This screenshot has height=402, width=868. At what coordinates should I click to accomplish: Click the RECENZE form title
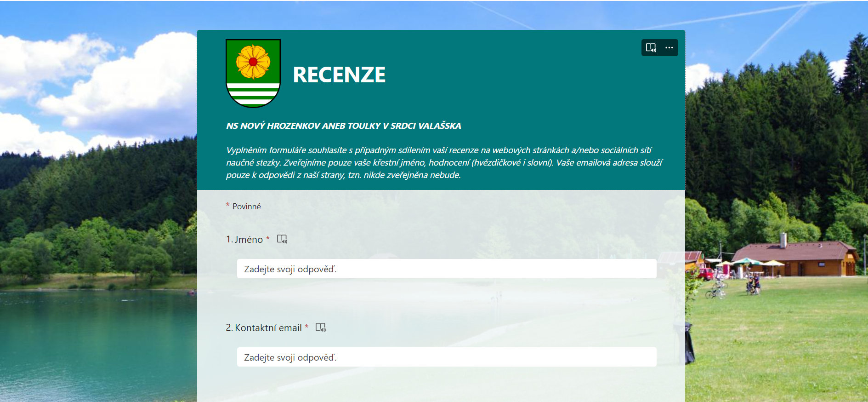(339, 75)
